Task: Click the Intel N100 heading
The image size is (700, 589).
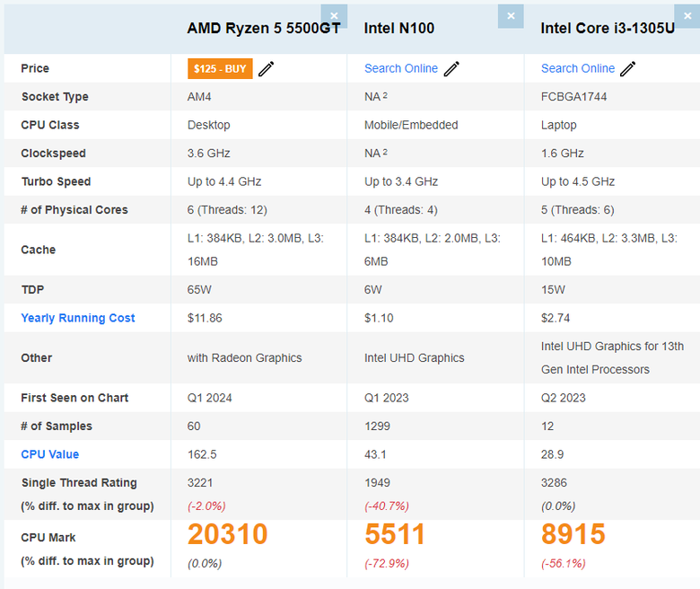Action: pyautogui.click(x=399, y=28)
